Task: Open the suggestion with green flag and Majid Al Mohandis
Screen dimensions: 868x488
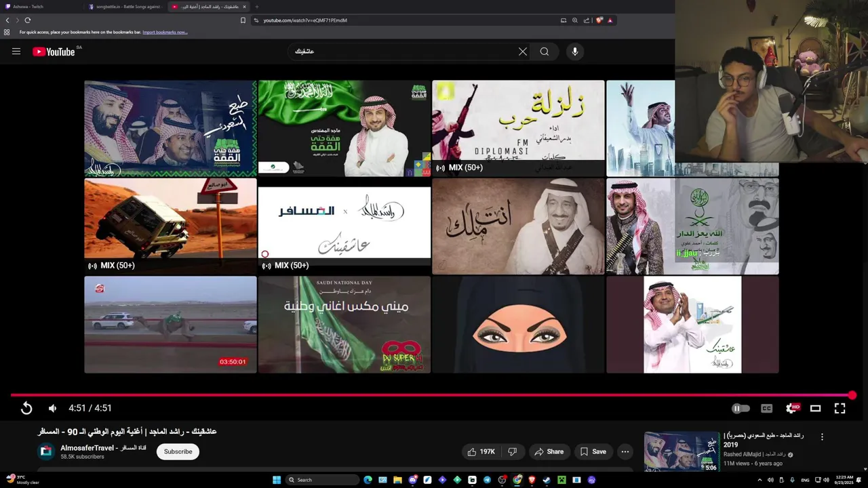Action: pyautogui.click(x=344, y=129)
